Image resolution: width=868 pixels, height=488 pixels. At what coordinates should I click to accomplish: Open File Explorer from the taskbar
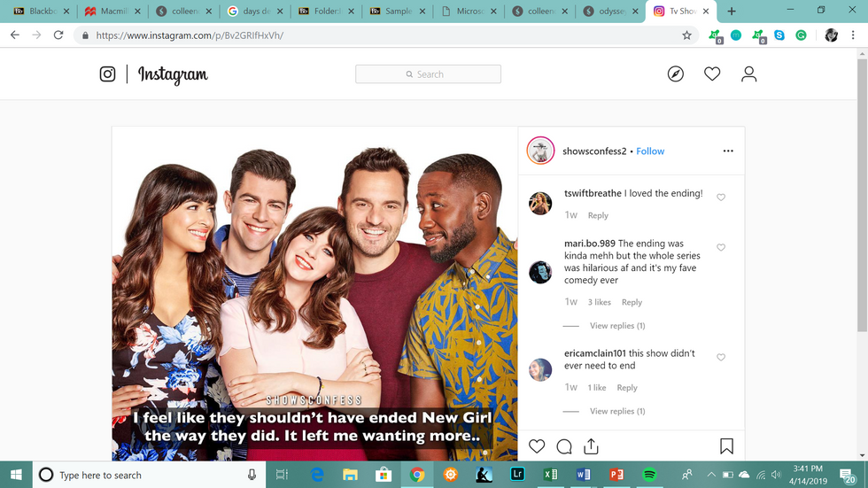pyautogui.click(x=350, y=475)
